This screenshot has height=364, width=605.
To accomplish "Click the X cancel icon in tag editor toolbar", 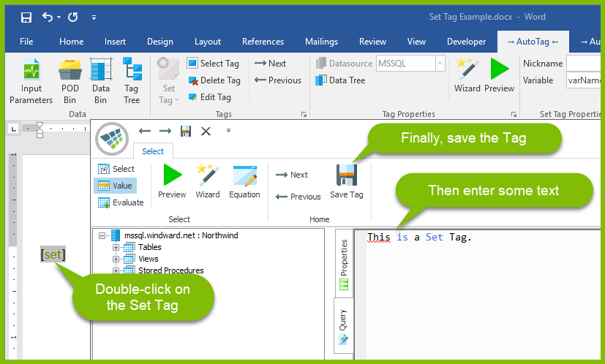I will [x=206, y=131].
